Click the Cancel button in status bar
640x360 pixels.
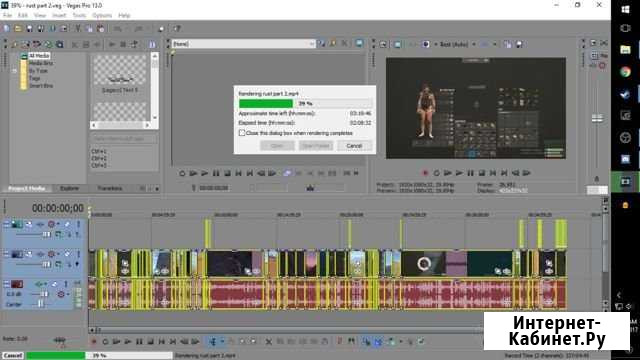(x=13, y=356)
